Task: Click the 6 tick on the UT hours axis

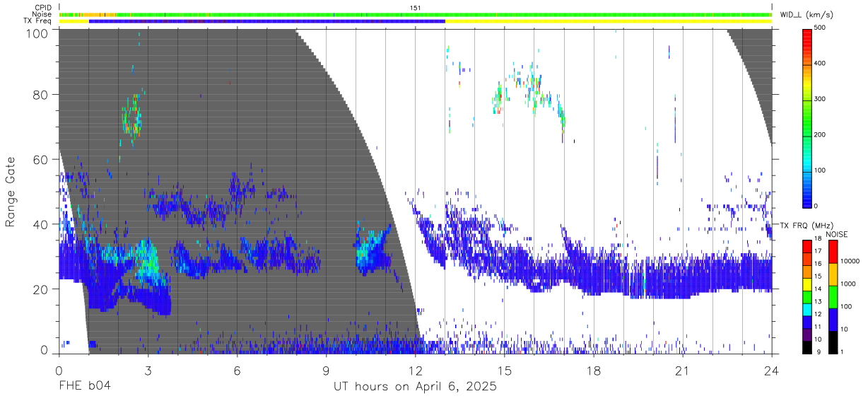Action: point(237,370)
